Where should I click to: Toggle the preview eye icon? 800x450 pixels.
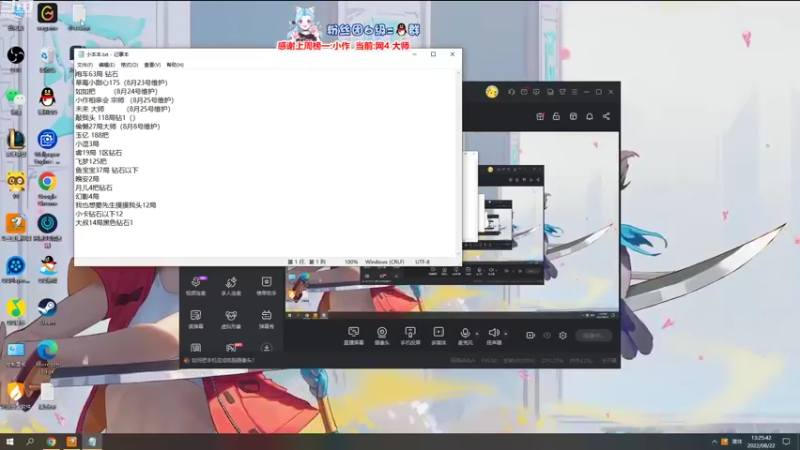(x=547, y=335)
